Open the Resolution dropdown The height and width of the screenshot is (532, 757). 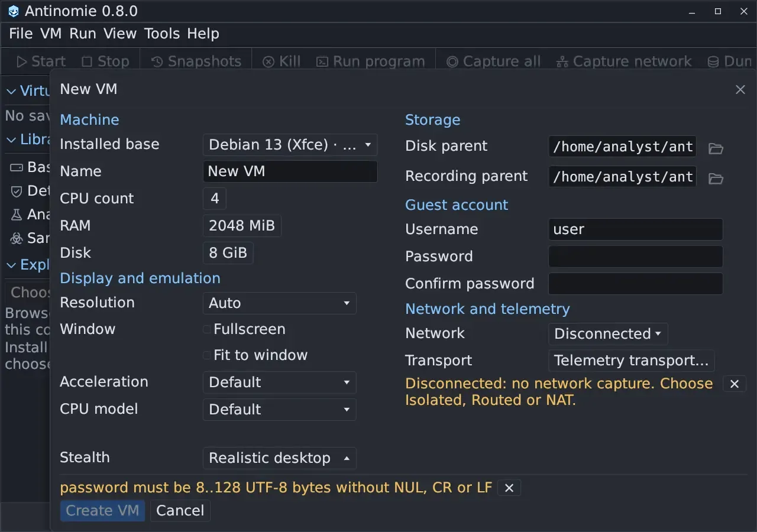tap(279, 303)
